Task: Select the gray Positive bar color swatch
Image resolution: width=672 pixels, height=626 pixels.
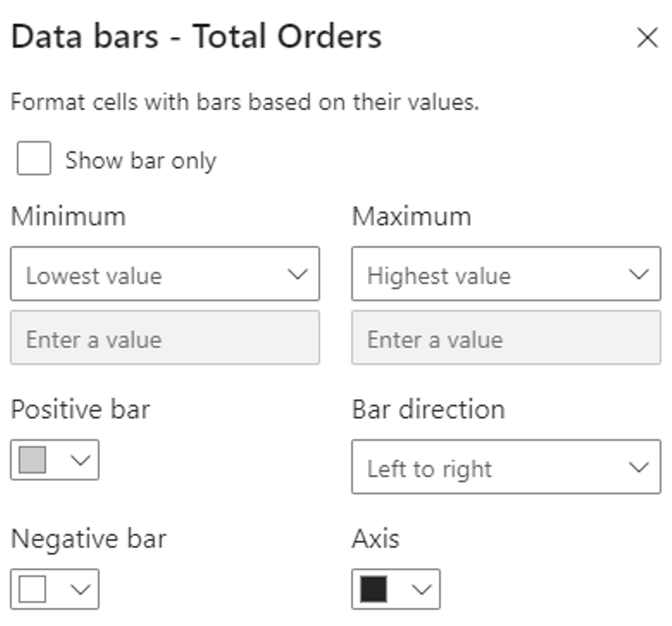Action: [32, 460]
